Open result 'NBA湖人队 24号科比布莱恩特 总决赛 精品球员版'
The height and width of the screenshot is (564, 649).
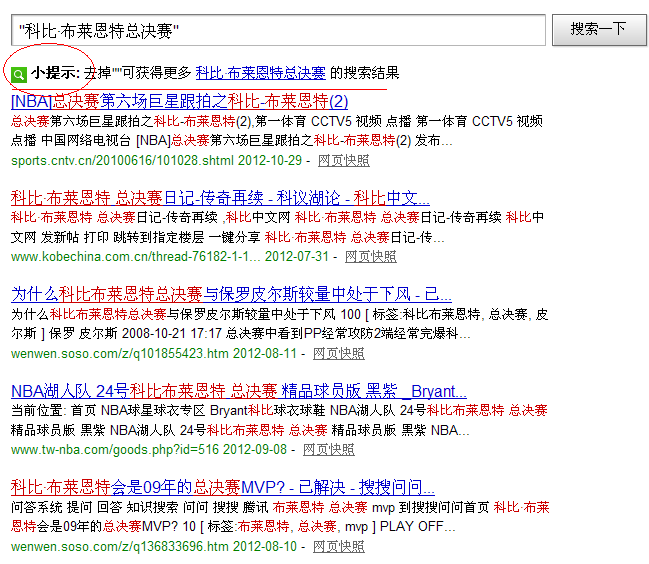(238, 391)
